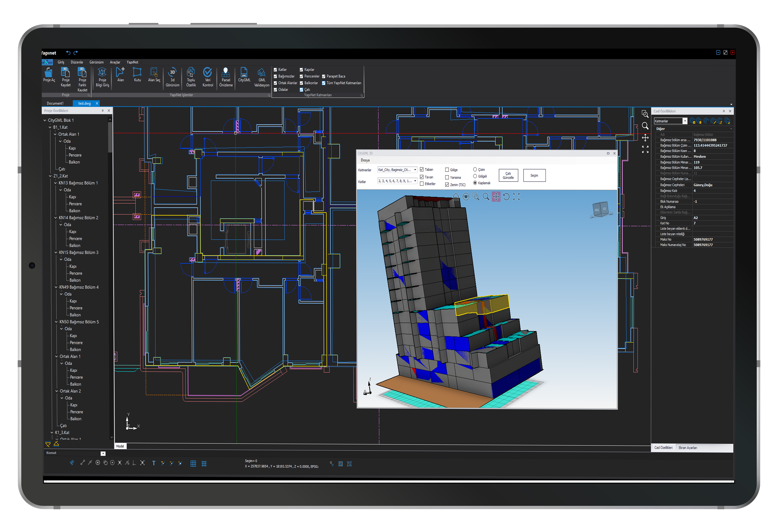Click home view icon in 3D viewer
The image size is (778, 532).
[456, 197]
